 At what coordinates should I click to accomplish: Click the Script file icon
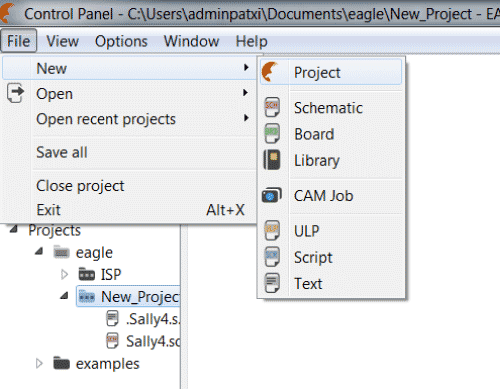(272, 257)
